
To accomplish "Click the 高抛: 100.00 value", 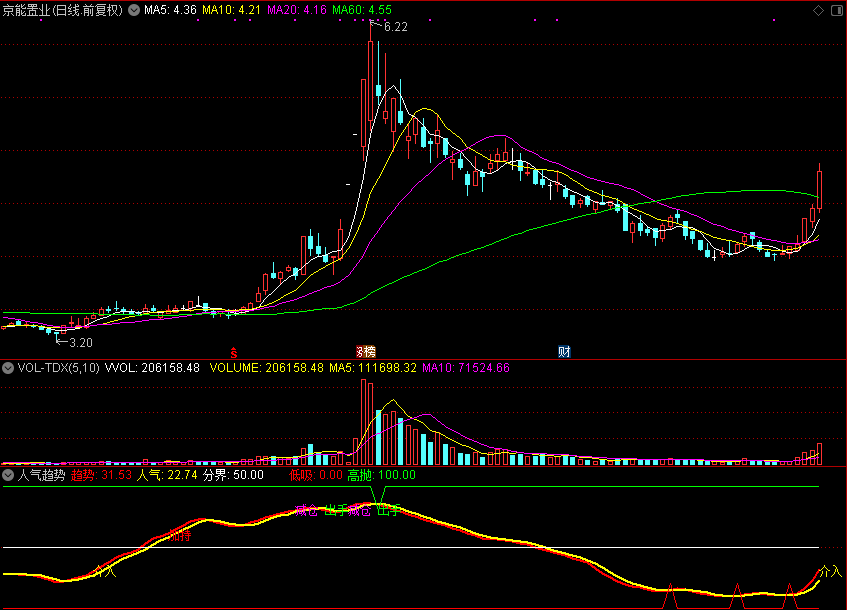I will coord(381,475).
